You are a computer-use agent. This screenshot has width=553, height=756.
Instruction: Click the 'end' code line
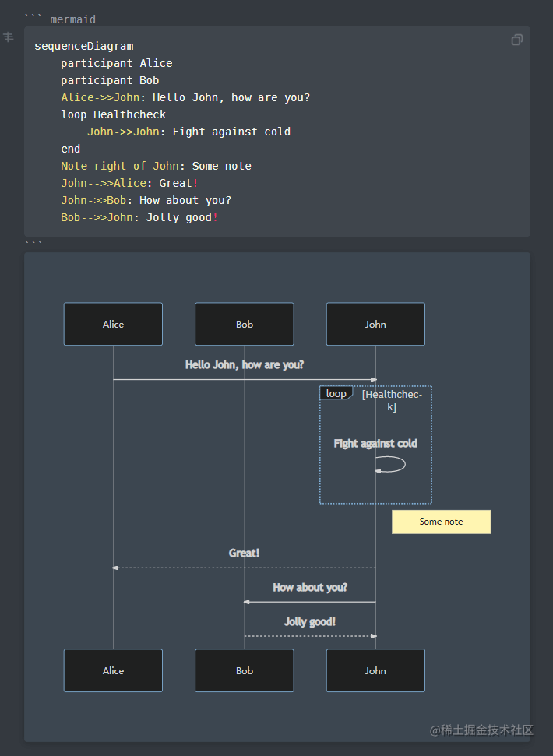tap(70, 149)
